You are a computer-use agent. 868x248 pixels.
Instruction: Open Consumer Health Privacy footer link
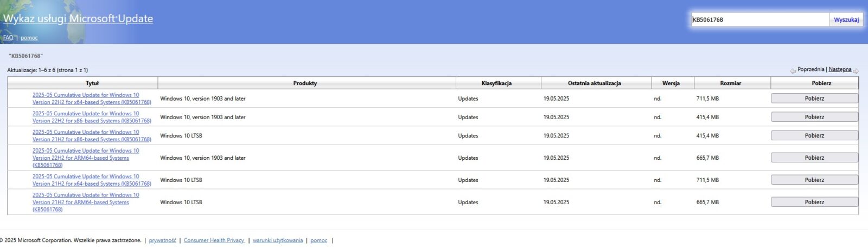pos(214,240)
